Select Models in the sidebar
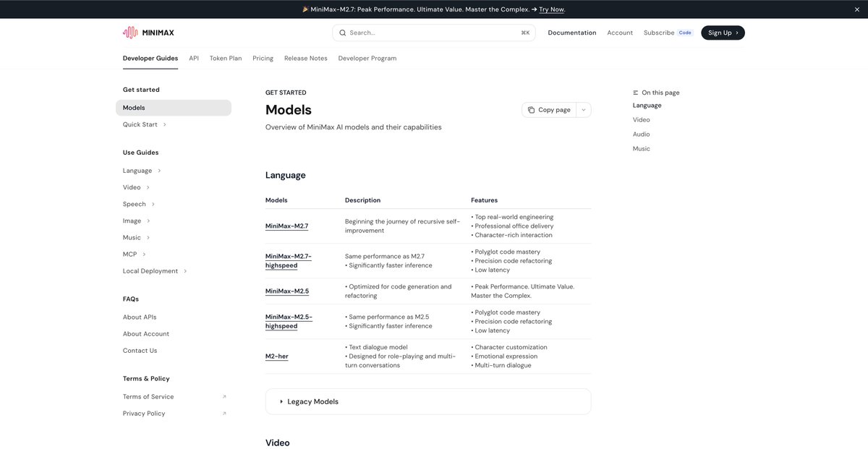Viewport: 868px width, 449px height. [x=174, y=108]
